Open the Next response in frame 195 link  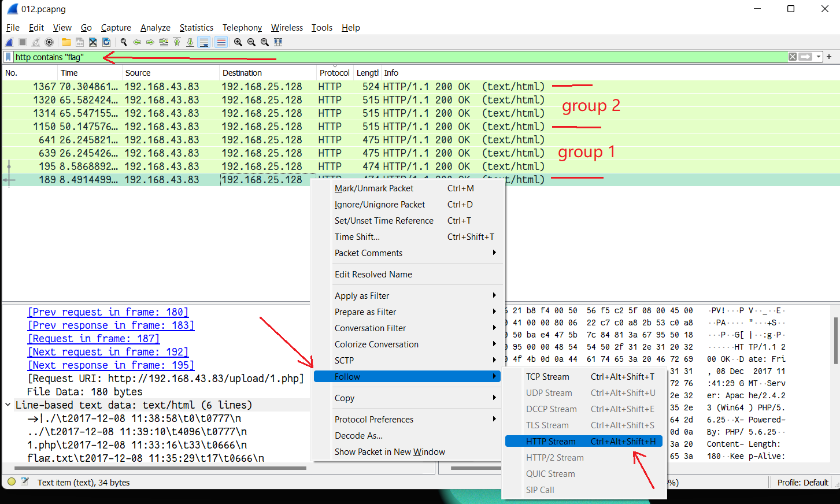[x=111, y=365]
